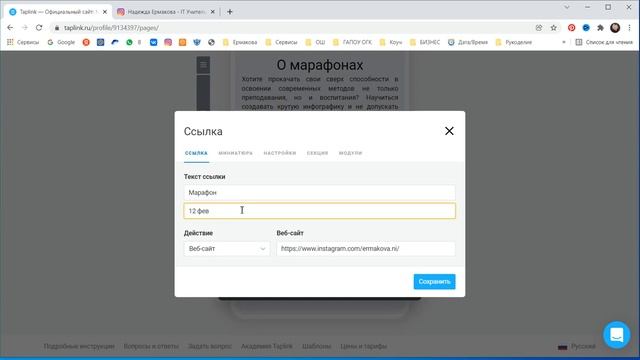Image resolution: width=640 pixels, height=360 pixels.
Task: Open the orange square bookmark icon
Action: (x=182, y=42)
